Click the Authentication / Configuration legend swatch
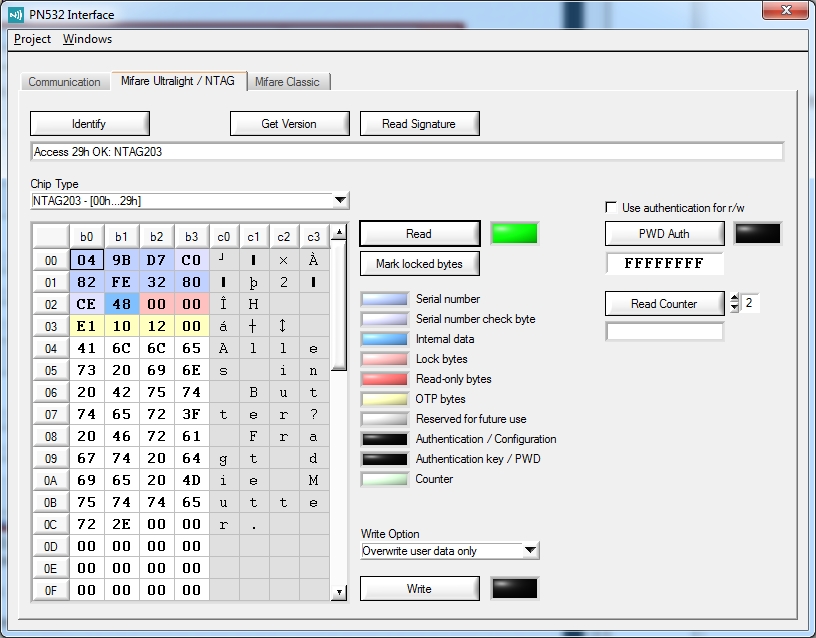 point(385,439)
